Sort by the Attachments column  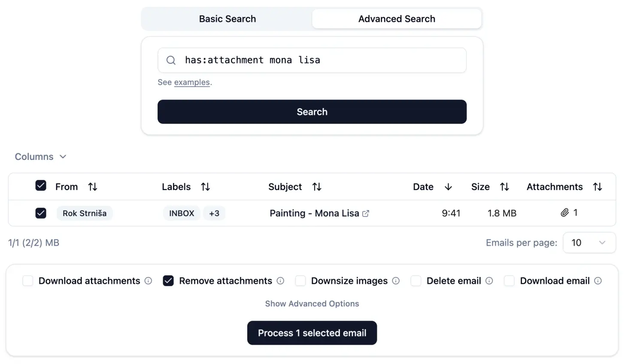(x=598, y=187)
